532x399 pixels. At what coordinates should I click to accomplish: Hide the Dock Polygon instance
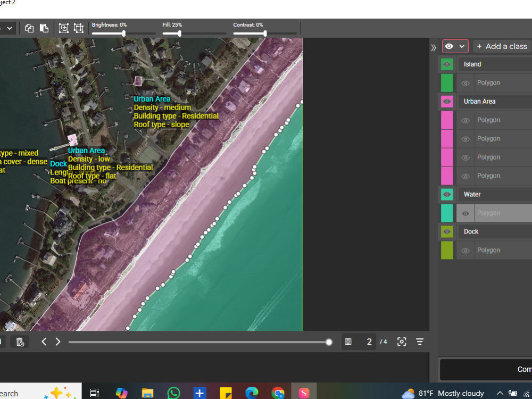click(x=465, y=251)
